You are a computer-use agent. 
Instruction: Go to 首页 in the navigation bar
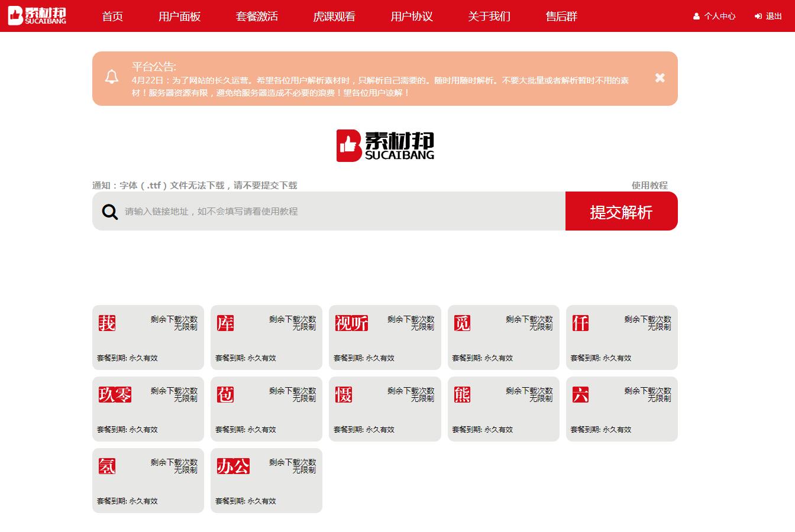pyautogui.click(x=112, y=17)
